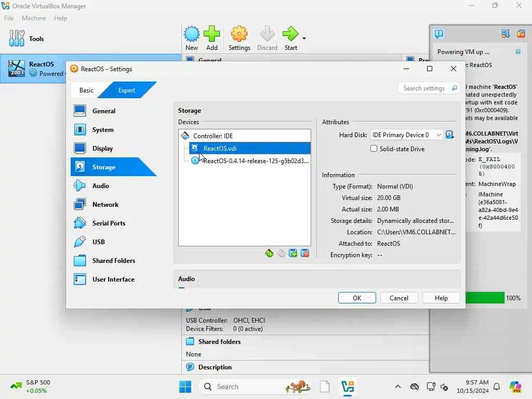
Task: Click the Shared folders section header
Action: coord(219,342)
